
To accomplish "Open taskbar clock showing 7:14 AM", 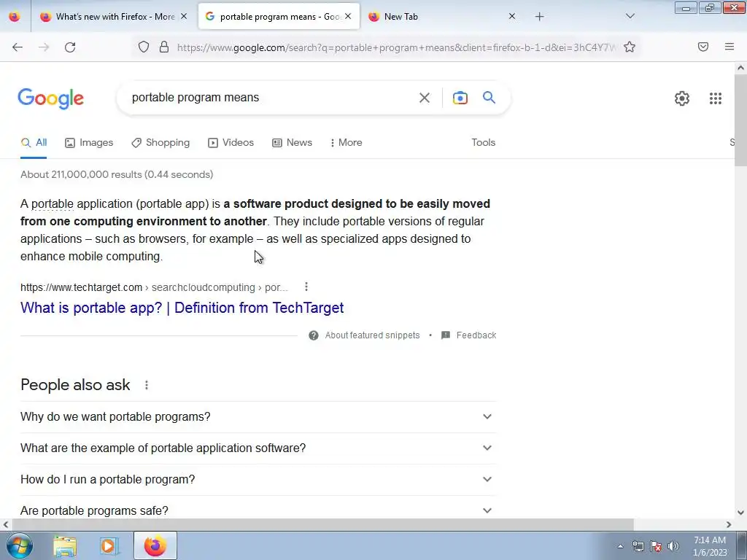I will click(x=710, y=546).
